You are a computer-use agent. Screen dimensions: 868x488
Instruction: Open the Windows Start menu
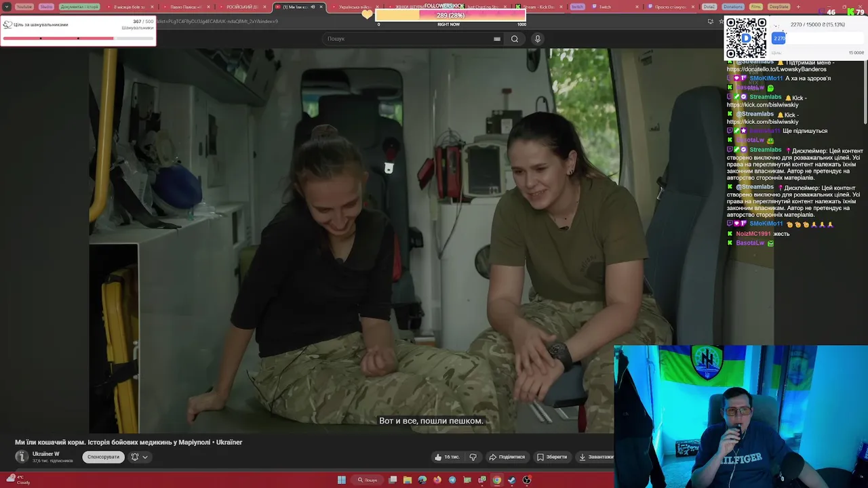coord(342,480)
